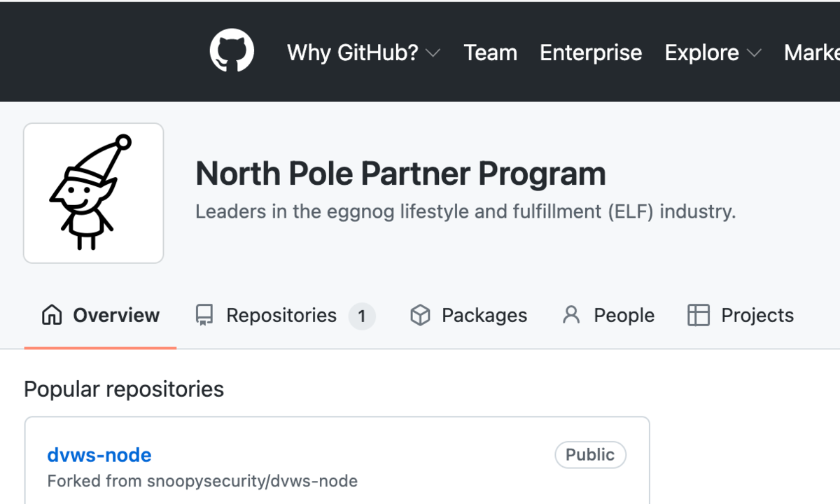This screenshot has height=504, width=840.
Task: Click the elf organization avatar
Action: click(94, 193)
